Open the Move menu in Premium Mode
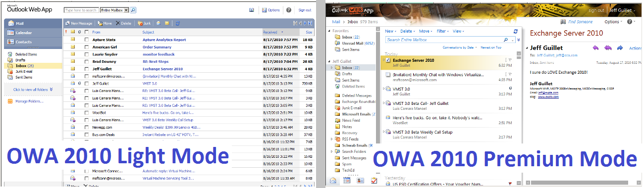This screenshot has width=644, height=188. pyautogui.click(x=426, y=31)
